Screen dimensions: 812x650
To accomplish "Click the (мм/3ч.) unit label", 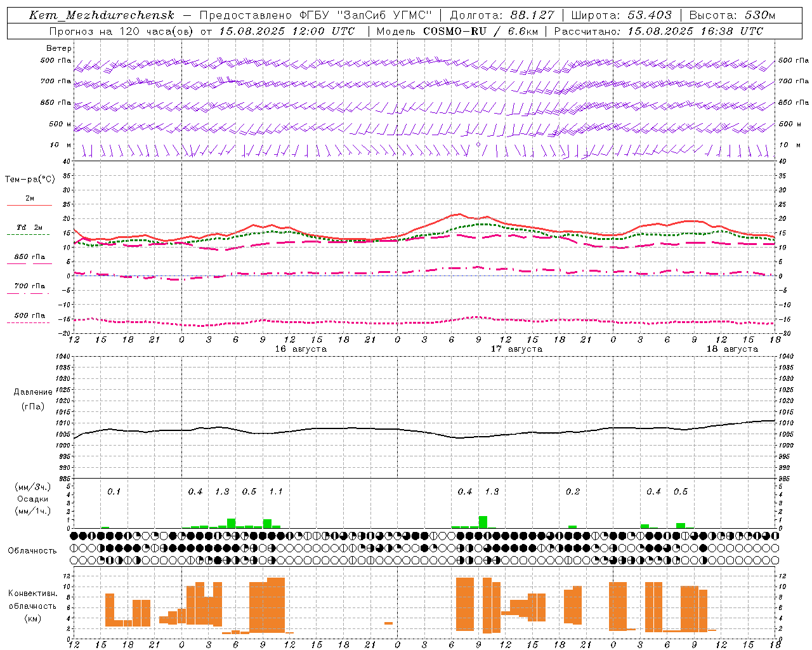I will click(33, 487).
